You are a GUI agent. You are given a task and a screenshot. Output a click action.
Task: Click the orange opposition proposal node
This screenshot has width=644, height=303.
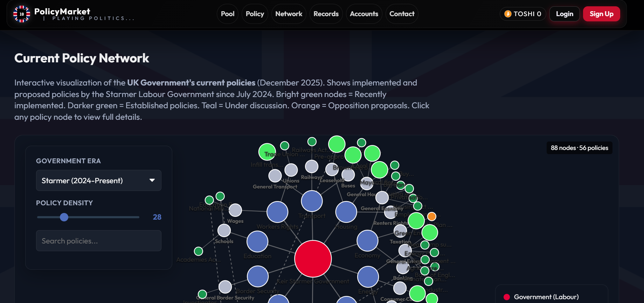tap(432, 216)
